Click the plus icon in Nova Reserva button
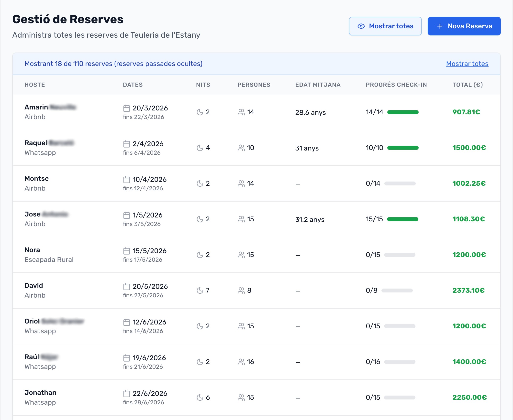Image resolution: width=513 pixels, height=420 pixels. point(440,26)
